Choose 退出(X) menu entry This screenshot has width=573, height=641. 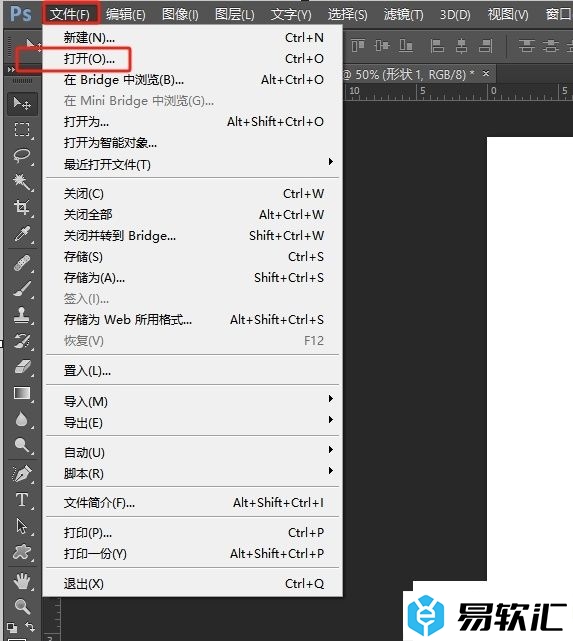click(x=192, y=584)
